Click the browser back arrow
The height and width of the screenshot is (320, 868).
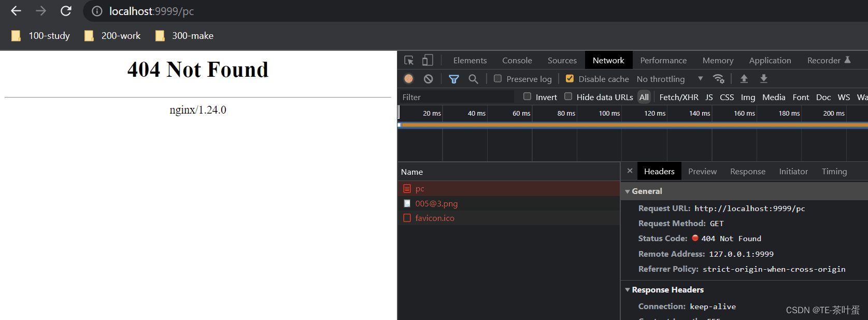(16, 11)
